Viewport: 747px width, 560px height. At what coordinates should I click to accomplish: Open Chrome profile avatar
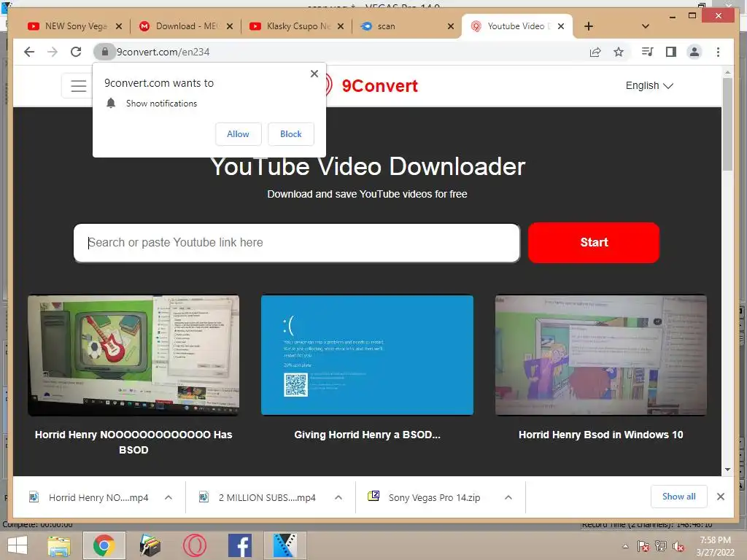694,52
